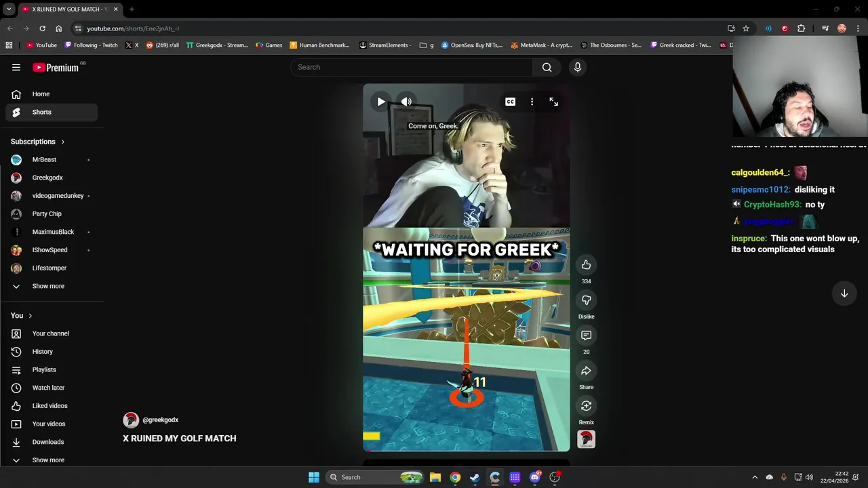Image resolution: width=868 pixels, height=488 pixels.
Task: Open the Party Chip subscription
Action: [x=52, y=214]
